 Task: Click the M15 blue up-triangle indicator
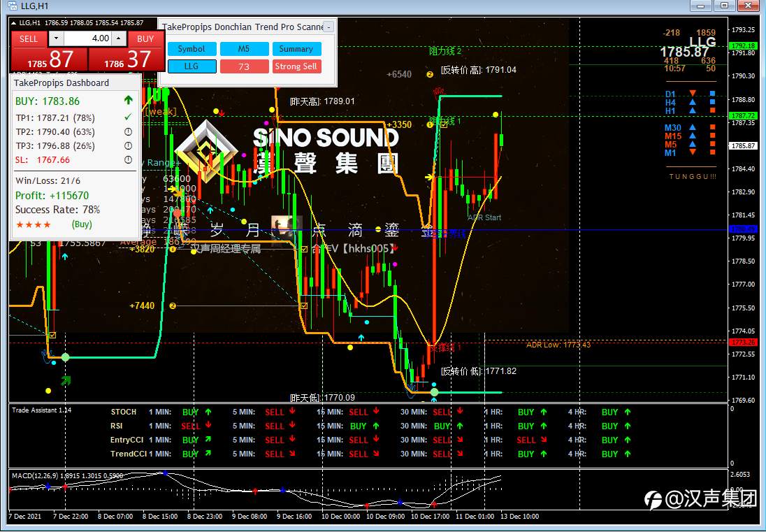tap(693, 136)
